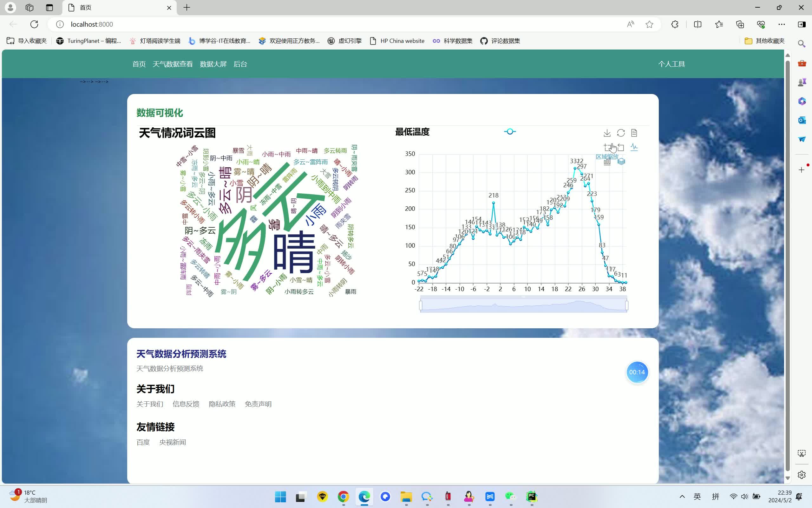Viewport: 812px width, 508px height.
Task: Toggle stacked chart mode layers icon
Action: click(x=621, y=162)
